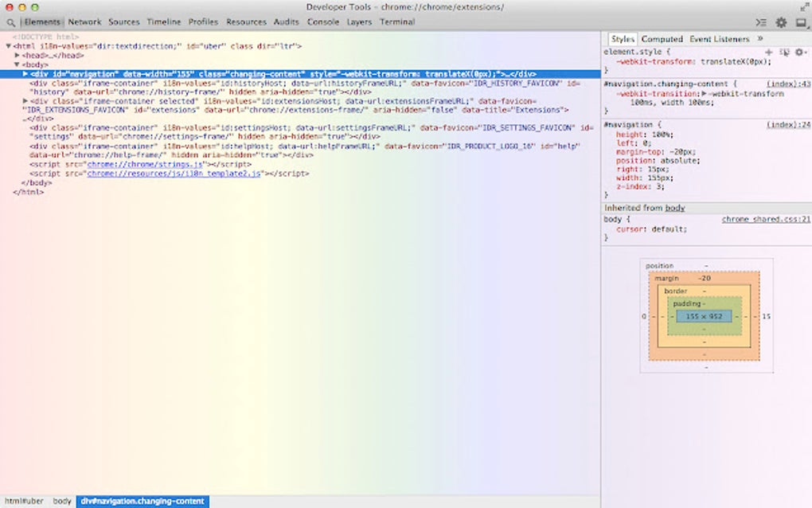Click the small gear icon in element.style header
The width and height of the screenshot is (812, 508).
pyautogui.click(x=799, y=51)
